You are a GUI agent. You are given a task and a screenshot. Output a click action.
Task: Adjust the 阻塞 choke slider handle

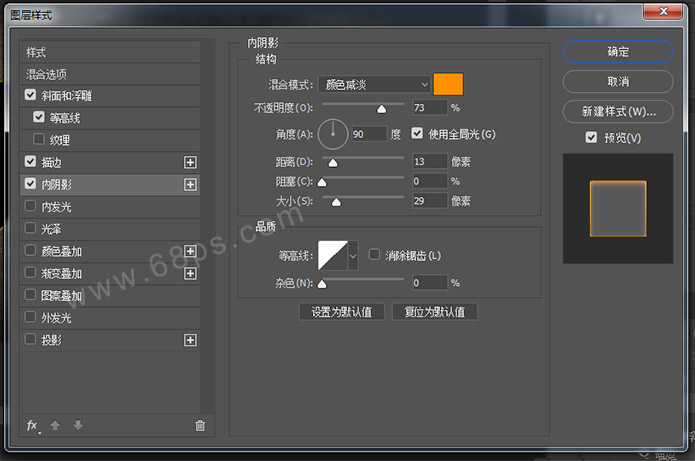pyautogui.click(x=322, y=182)
